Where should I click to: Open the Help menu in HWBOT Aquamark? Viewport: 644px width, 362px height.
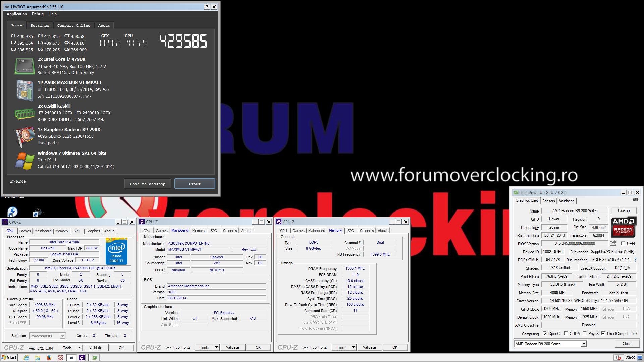click(52, 14)
